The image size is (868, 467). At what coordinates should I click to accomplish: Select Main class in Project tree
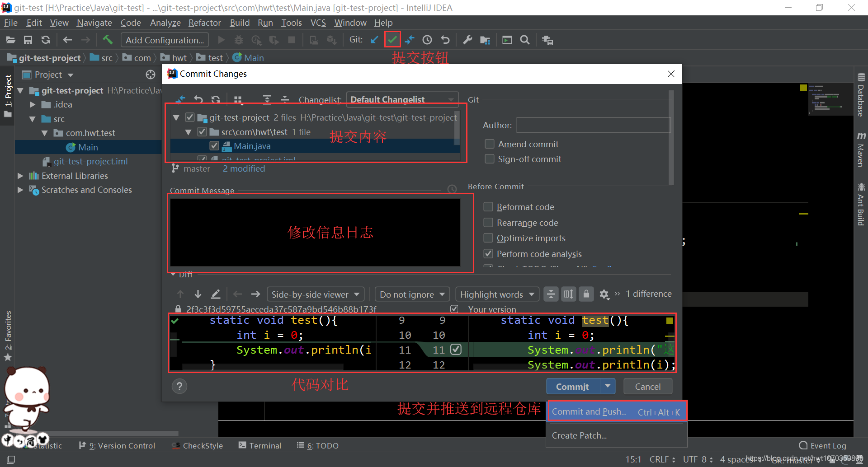(88, 147)
